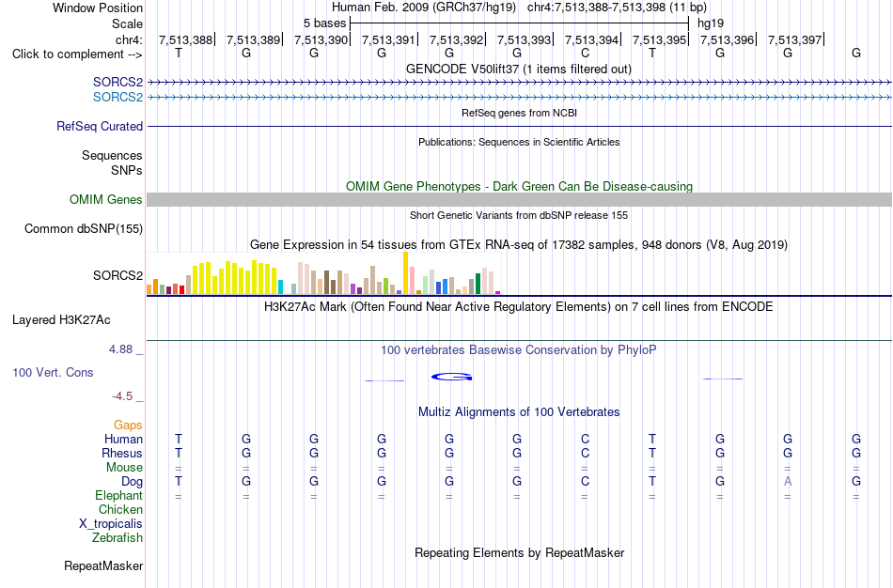Screen dimensions: 893x588
Task: Open the RefSeq Curated track label
Action: pyautogui.click(x=100, y=127)
